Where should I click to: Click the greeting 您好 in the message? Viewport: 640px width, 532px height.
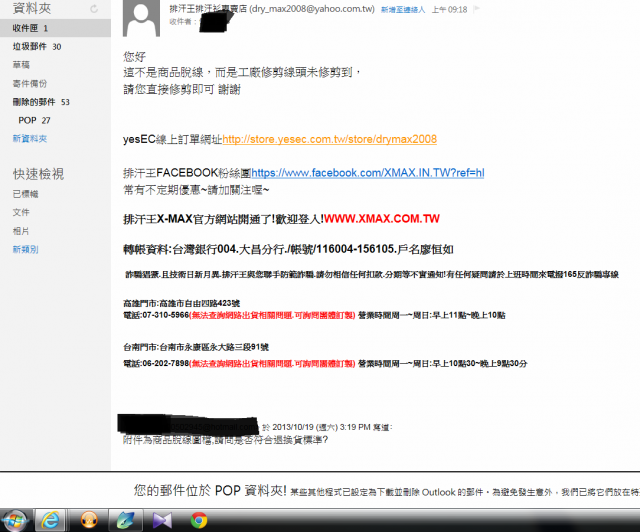pyautogui.click(x=134, y=56)
